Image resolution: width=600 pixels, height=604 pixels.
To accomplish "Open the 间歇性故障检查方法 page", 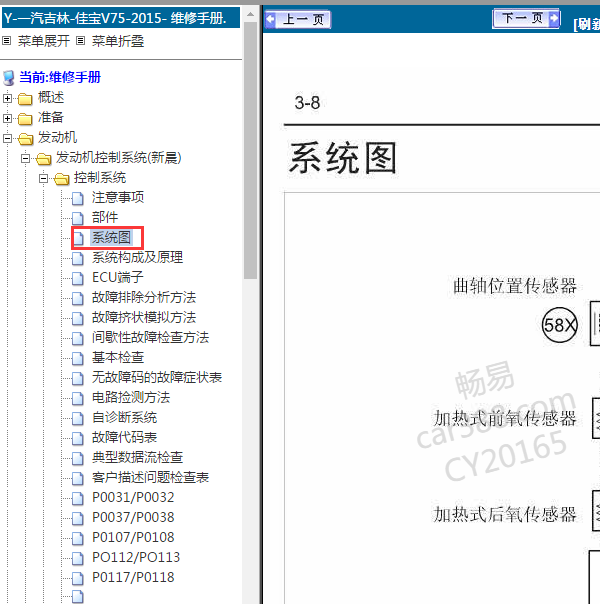I will pos(151,338).
